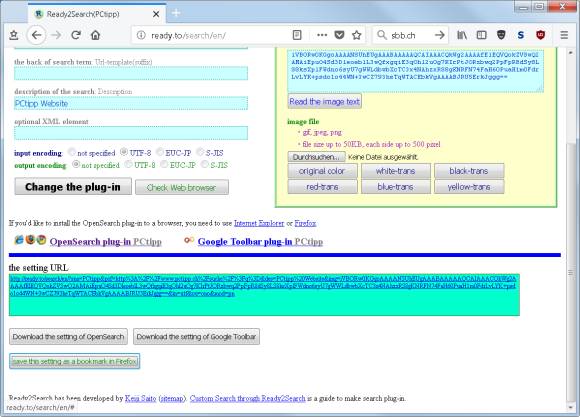Click the browser Forward arrow
The height and width of the screenshot is (417, 580).
pyautogui.click(x=56, y=35)
